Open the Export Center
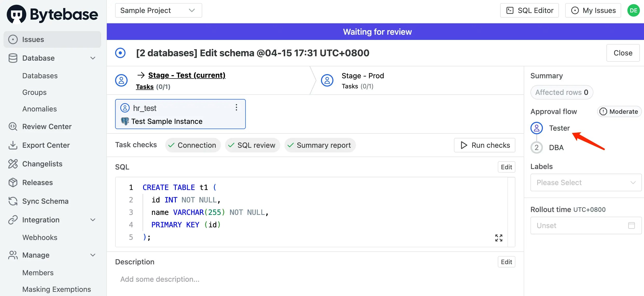 click(x=46, y=145)
